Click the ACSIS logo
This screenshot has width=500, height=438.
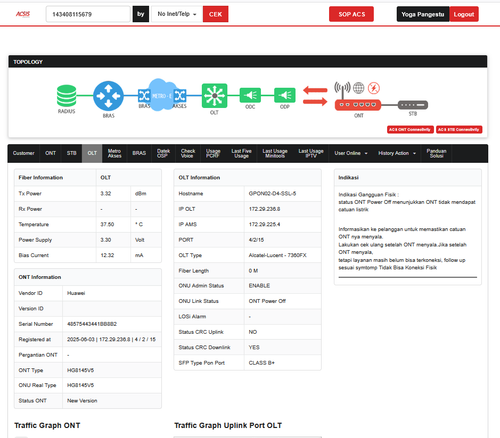click(23, 14)
